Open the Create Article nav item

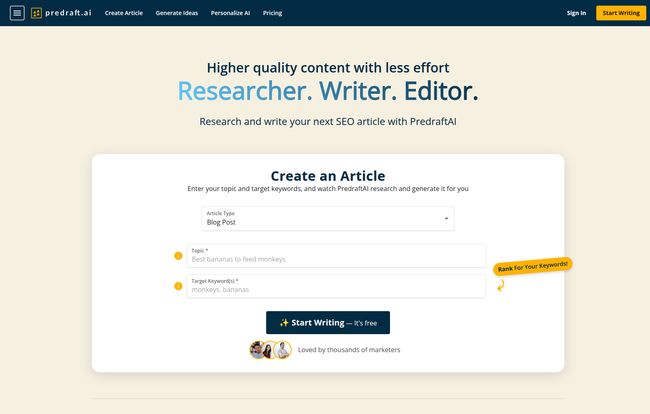[124, 13]
